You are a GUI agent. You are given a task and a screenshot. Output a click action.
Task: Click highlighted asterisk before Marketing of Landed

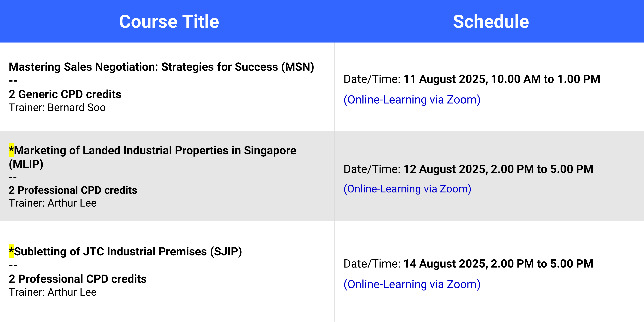coord(11,150)
